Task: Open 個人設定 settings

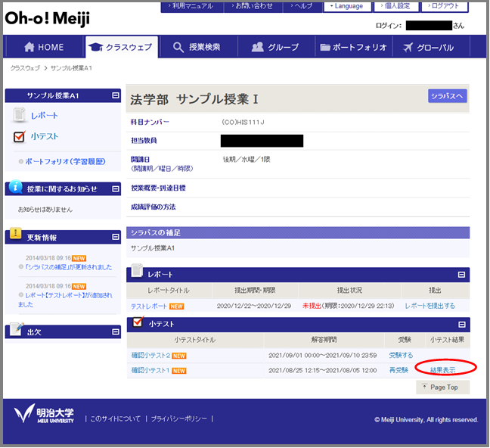Action: tap(396, 6)
